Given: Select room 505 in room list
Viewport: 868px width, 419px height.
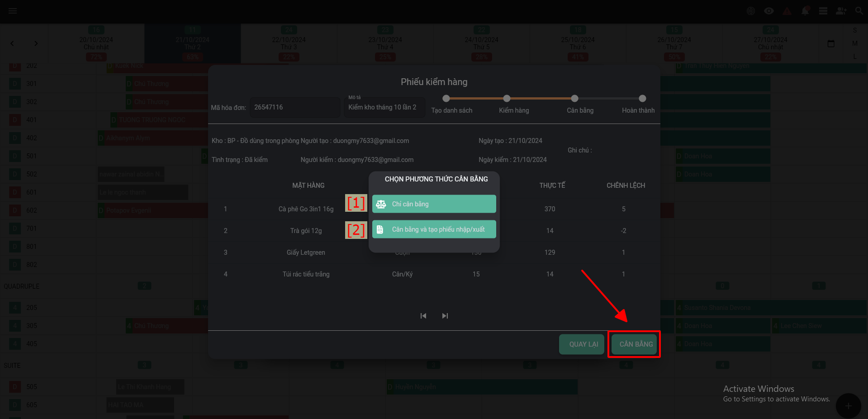Looking at the screenshot, I should click(x=32, y=387).
